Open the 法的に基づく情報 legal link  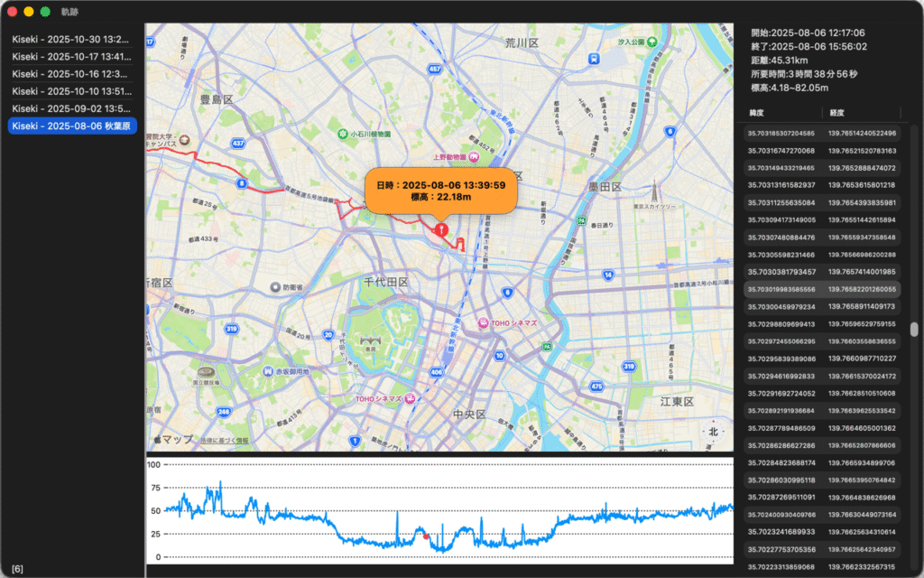[x=225, y=440]
